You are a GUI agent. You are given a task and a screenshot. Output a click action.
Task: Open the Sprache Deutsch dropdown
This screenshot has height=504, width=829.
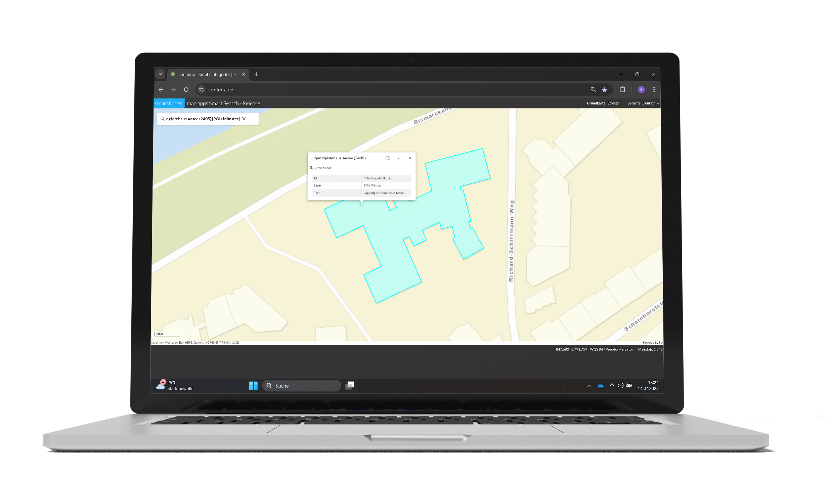tap(649, 103)
